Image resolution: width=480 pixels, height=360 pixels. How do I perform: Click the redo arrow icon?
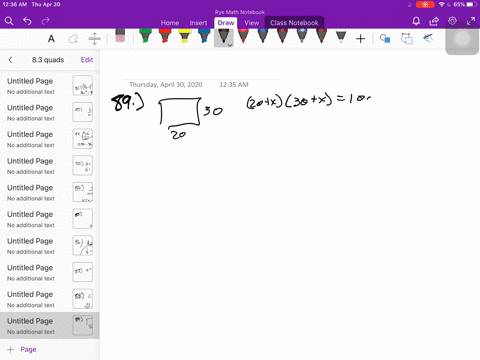tap(45, 21)
